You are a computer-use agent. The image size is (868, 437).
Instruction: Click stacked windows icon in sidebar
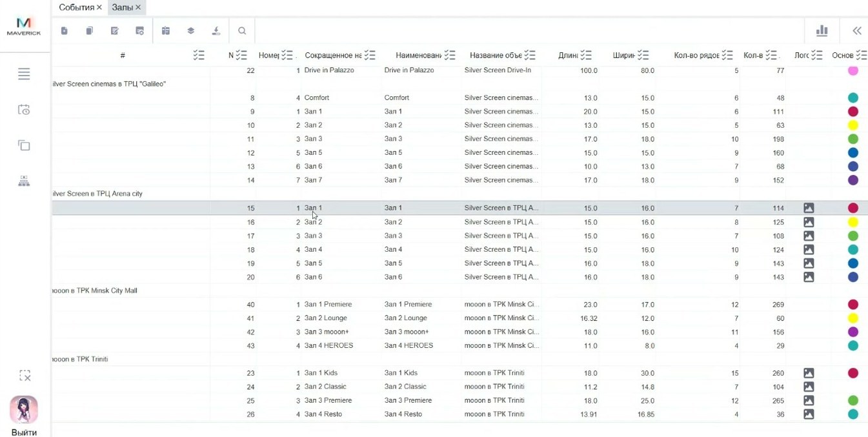tap(24, 145)
